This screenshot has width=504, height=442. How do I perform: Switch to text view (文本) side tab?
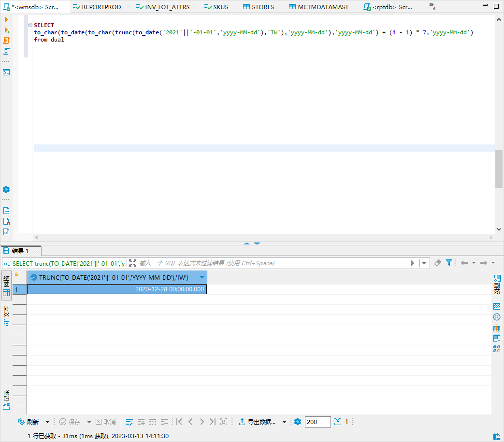[6, 316]
